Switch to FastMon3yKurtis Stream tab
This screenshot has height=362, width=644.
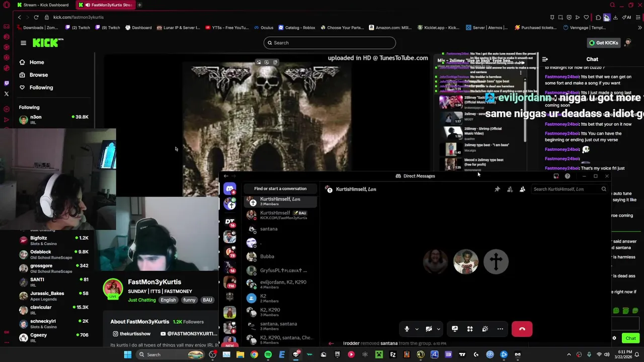[x=106, y=5]
